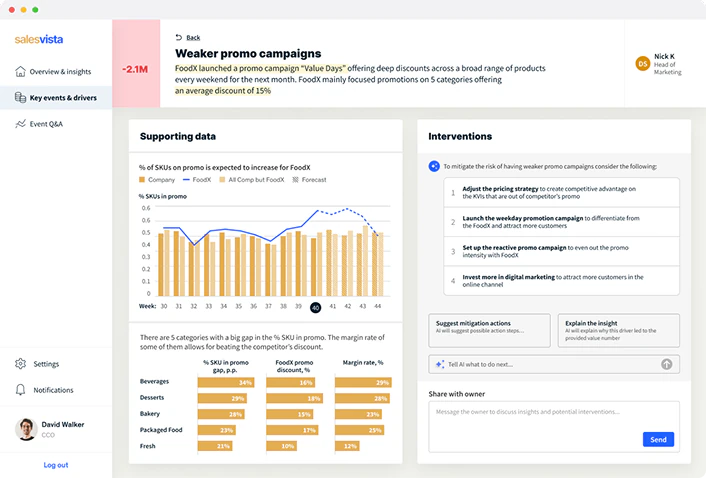Select the Invest more in digital marketing intervention
This screenshot has width=706, height=478.
pyautogui.click(x=561, y=281)
